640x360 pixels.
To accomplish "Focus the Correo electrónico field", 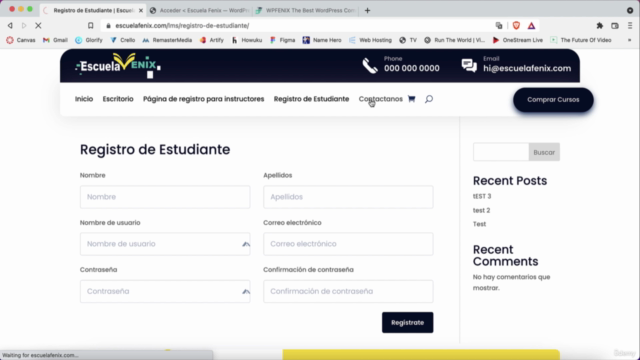I will 348,244.
